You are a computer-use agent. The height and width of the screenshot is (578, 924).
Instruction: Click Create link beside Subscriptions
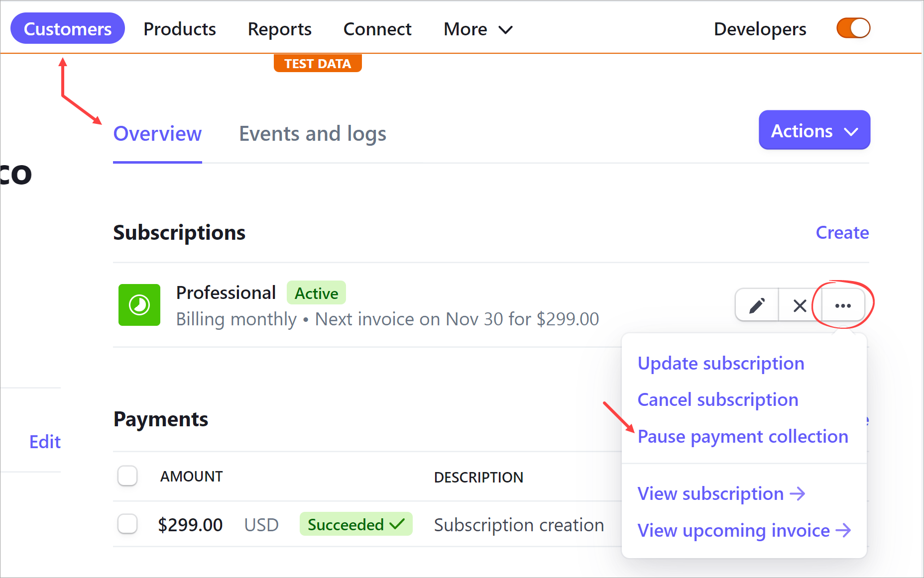[x=842, y=232]
